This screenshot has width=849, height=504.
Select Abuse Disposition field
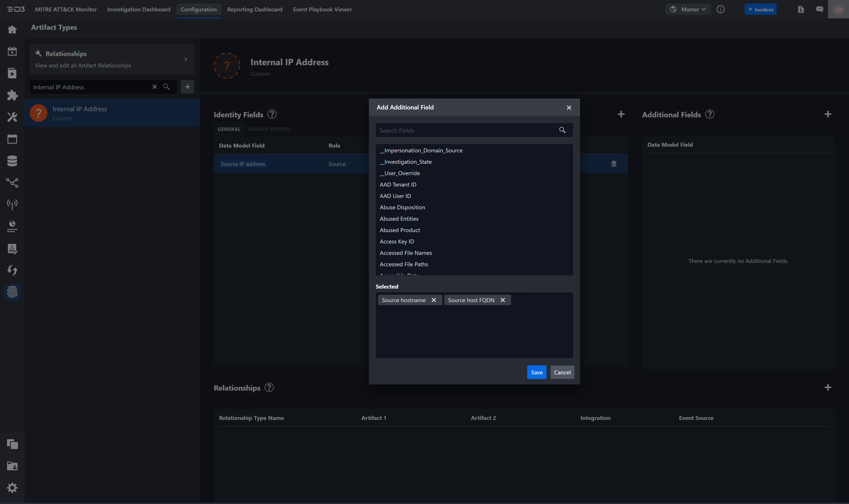pyautogui.click(x=474, y=207)
